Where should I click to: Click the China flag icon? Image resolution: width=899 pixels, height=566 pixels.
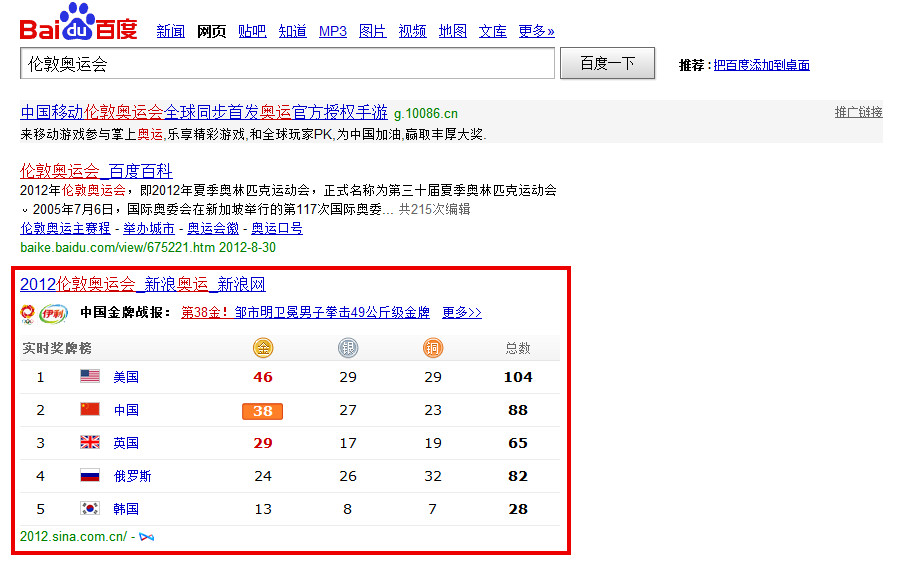pyautogui.click(x=90, y=409)
